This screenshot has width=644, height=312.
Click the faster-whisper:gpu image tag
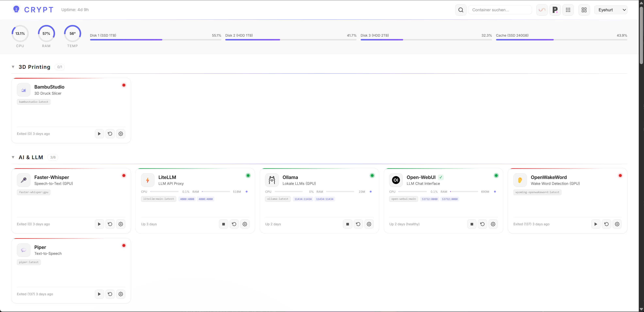pos(34,192)
